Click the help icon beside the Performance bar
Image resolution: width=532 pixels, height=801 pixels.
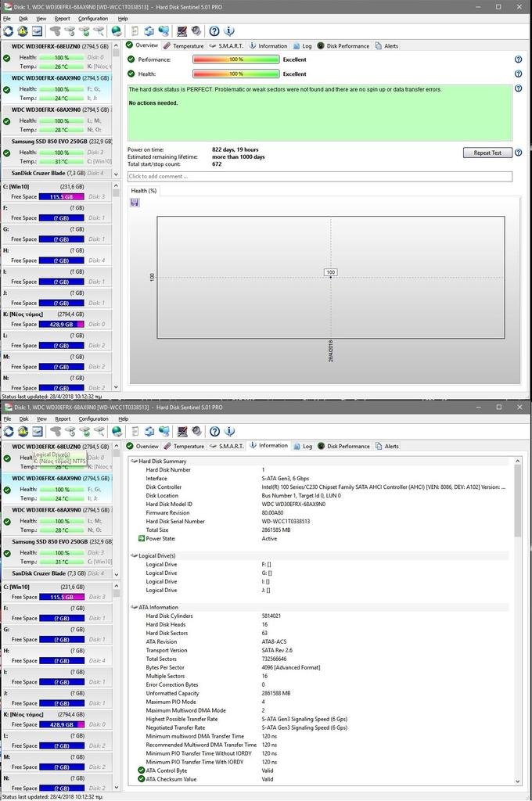click(518, 59)
